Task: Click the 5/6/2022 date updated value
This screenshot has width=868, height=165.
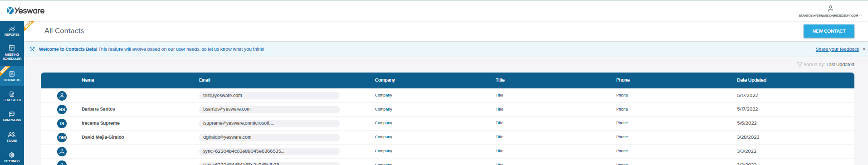Action: tap(747, 123)
